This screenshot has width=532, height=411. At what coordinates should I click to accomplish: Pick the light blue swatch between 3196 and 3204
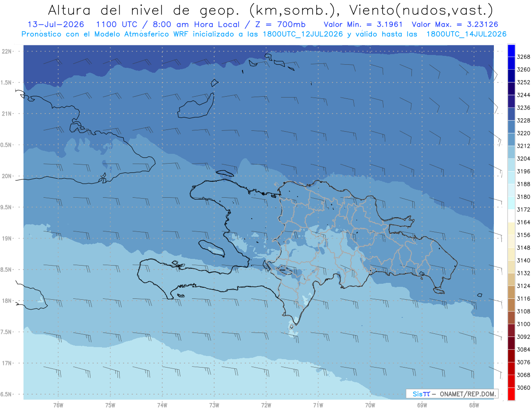(511, 165)
